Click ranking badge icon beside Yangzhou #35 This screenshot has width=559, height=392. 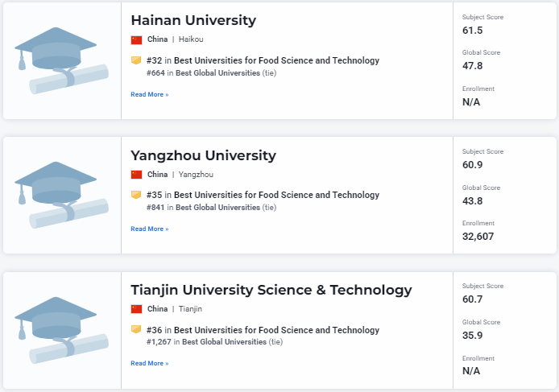tap(136, 195)
